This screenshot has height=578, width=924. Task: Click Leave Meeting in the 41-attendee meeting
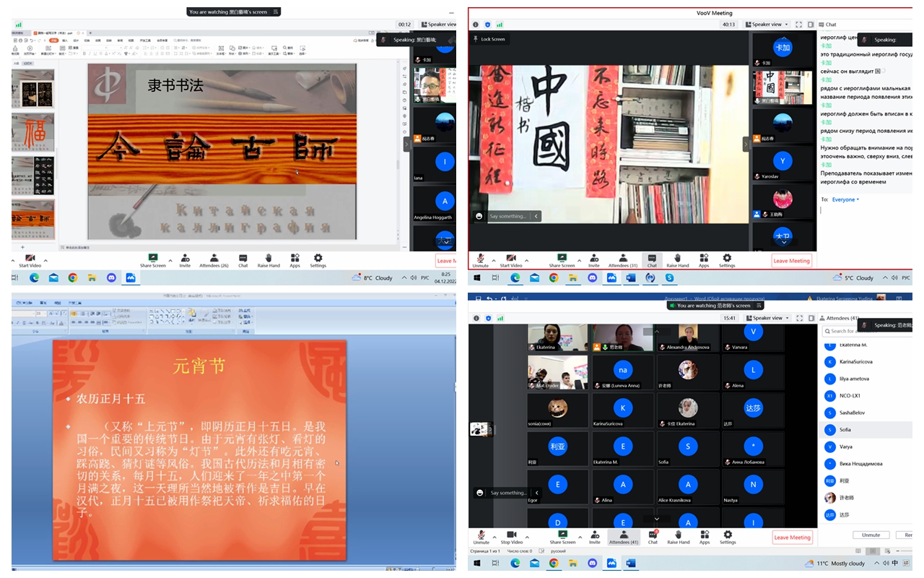pyautogui.click(x=791, y=537)
